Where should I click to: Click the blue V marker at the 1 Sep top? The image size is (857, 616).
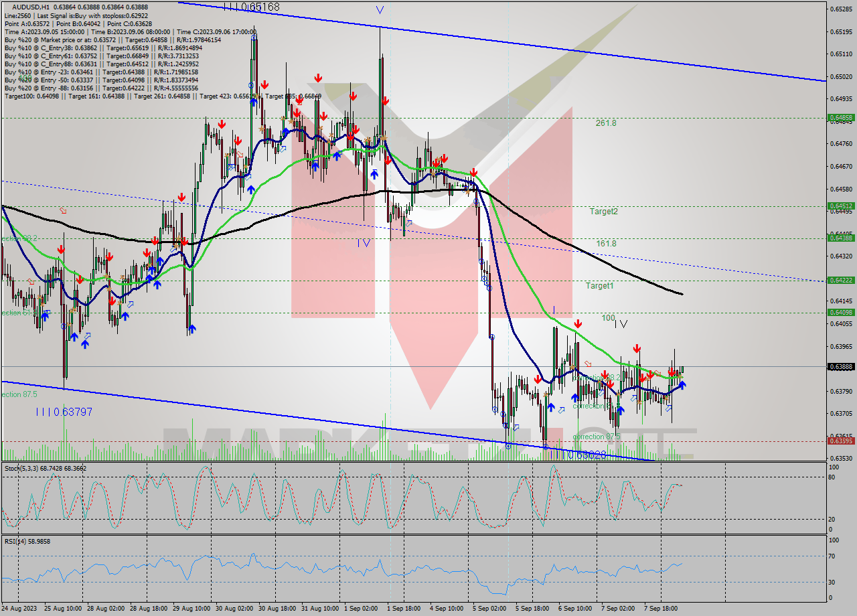pyautogui.click(x=380, y=10)
